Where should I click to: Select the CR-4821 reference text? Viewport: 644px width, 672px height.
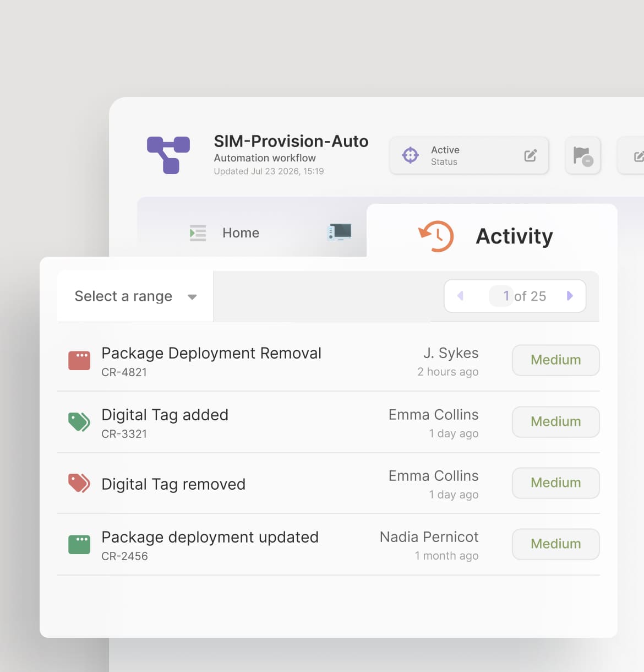click(124, 372)
